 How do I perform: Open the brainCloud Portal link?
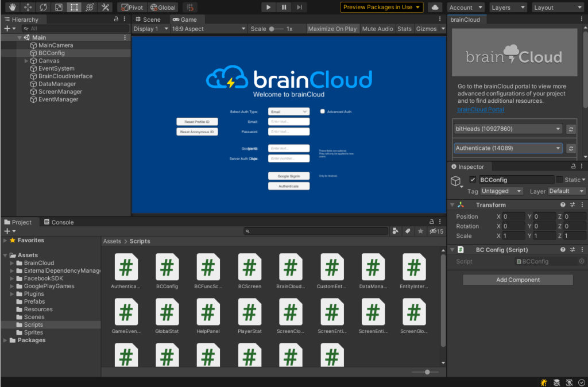(x=481, y=110)
